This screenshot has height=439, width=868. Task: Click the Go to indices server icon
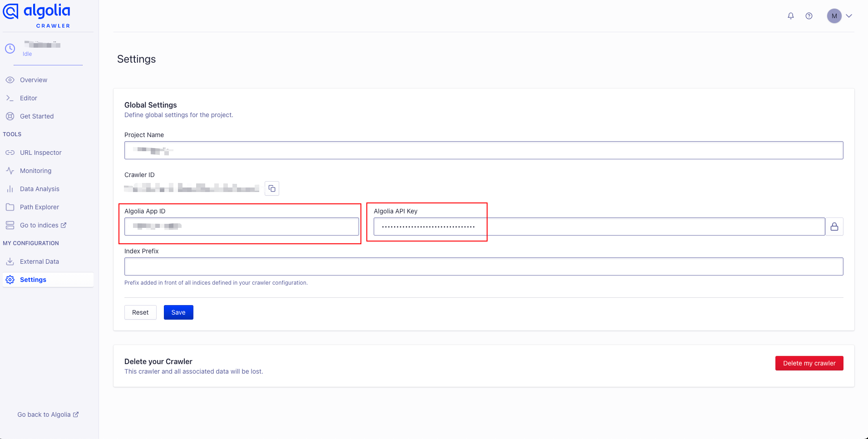pos(10,225)
